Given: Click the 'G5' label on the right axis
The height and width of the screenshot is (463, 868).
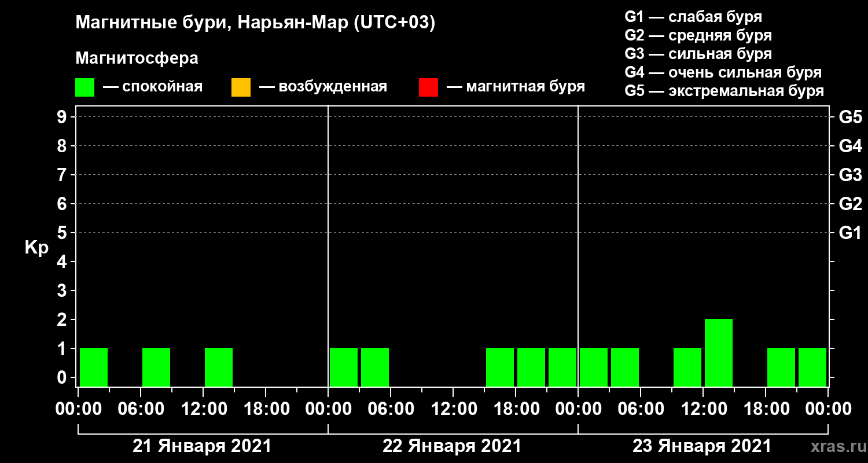Looking at the screenshot, I should (850, 117).
